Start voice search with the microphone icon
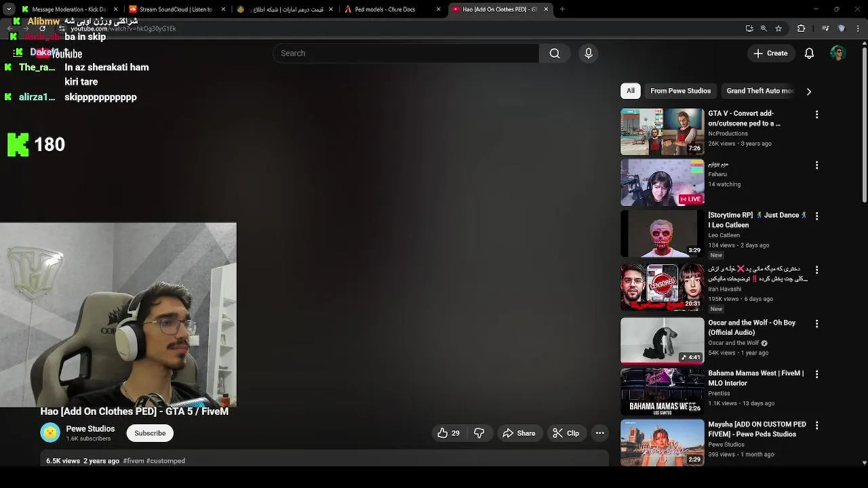This screenshot has height=488, width=868. click(589, 54)
